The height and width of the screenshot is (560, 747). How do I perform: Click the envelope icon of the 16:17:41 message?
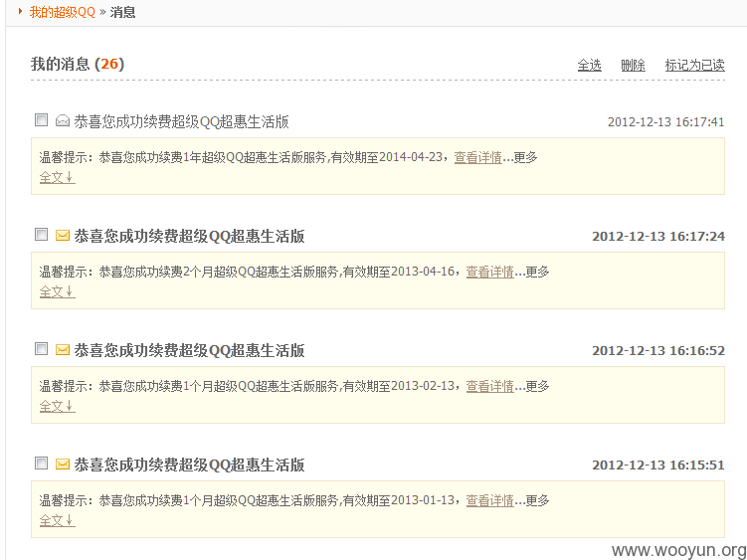[x=63, y=121]
